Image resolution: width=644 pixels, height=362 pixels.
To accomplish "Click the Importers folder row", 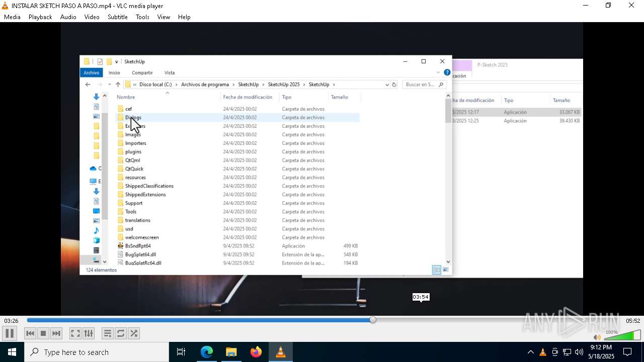I will tap(237, 143).
